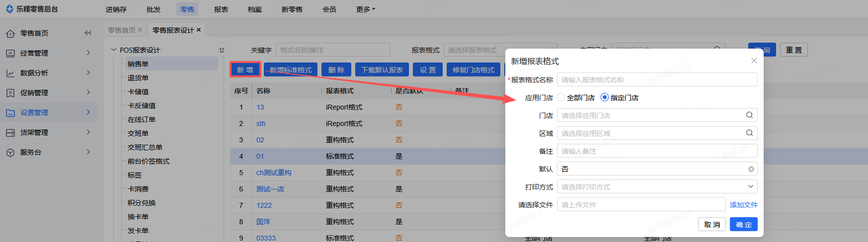Click the 请上传文件 field
868x242 pixels.
tap(641, 204)
